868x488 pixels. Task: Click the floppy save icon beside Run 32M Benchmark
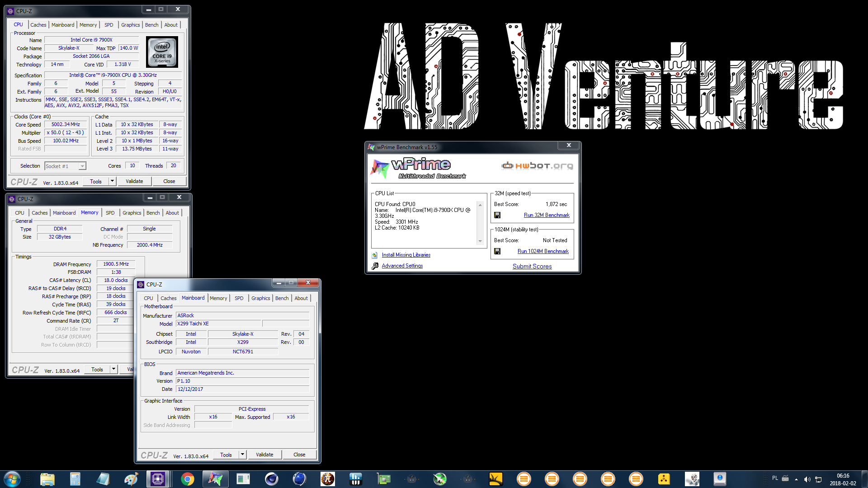[x=497, y=215]
